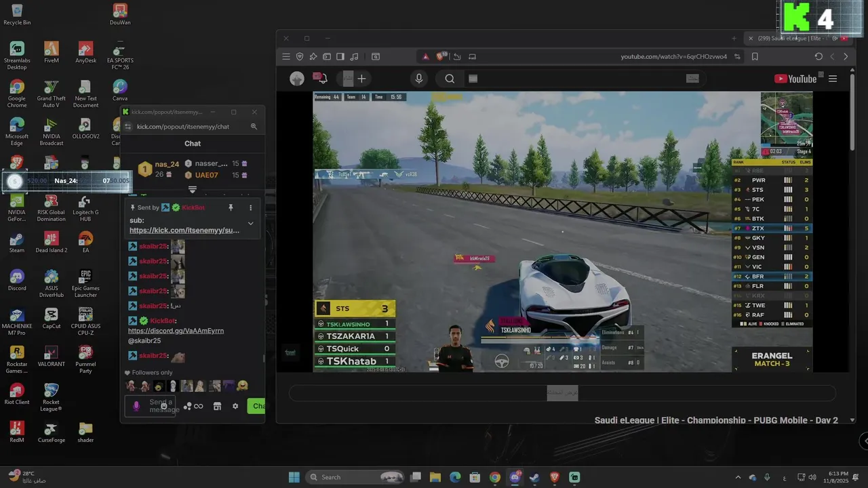Open Discord desktop shortcut
Viewport: 868px width, 488px height.
tap(17, 281)
